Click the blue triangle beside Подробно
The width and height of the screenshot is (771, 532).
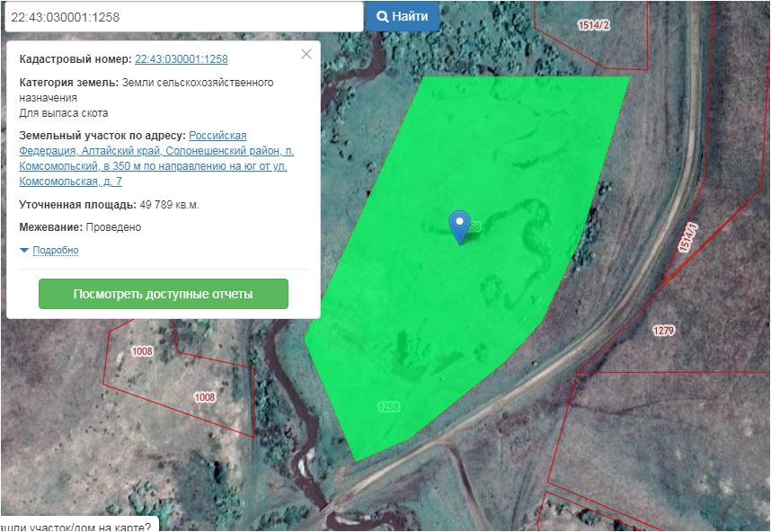coord(24,251)
